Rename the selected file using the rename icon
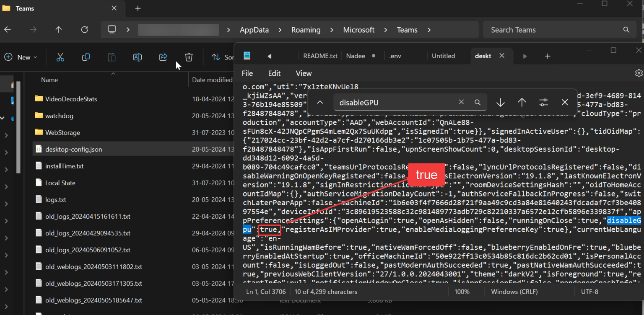This screenshot has width=644, height=315. click(x=137, y=57)
